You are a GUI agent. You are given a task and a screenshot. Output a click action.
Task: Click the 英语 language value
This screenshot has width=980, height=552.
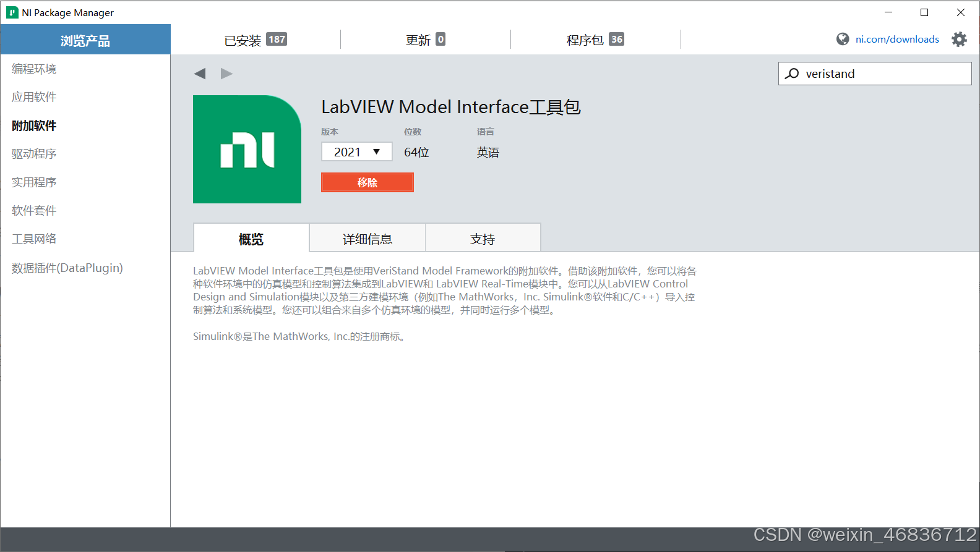[488, 152]
